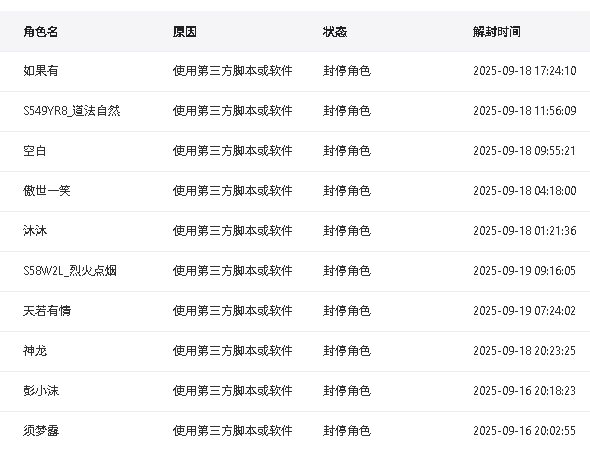Select the role name 彭小沫
Viewport: 590px width, 451px height.
[x=41, y=391]
